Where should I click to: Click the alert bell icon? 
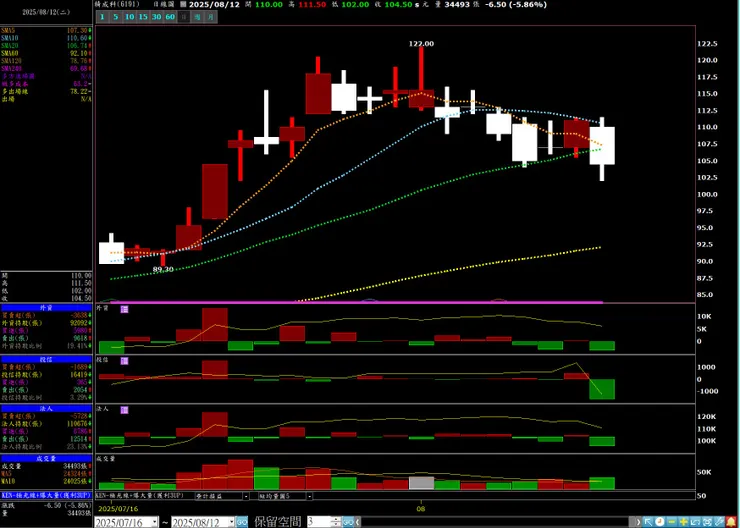click(x=731, y=522)
